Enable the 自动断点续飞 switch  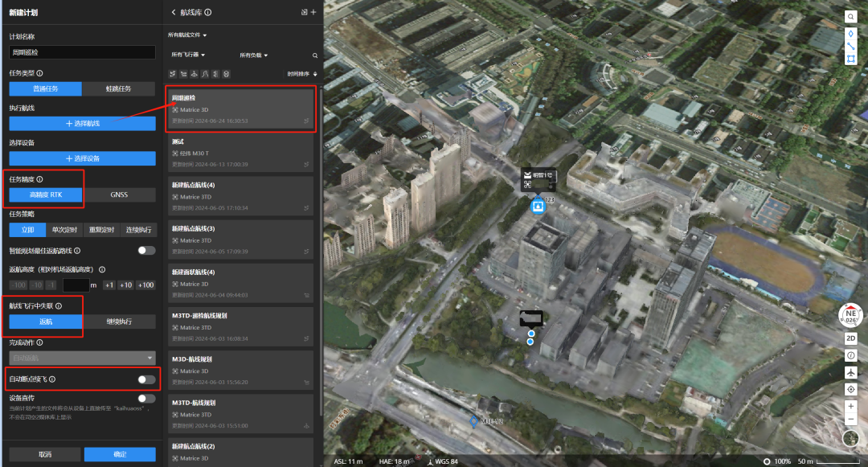tap(146, 379)
